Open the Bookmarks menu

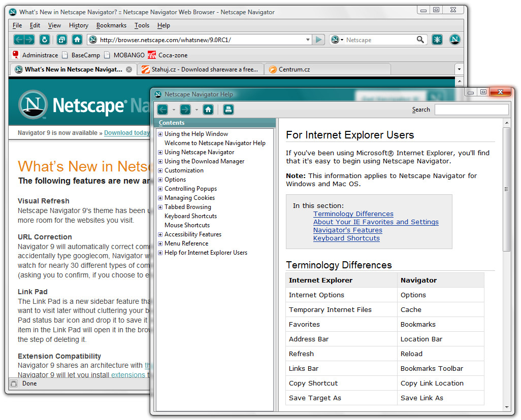(111, 25)
